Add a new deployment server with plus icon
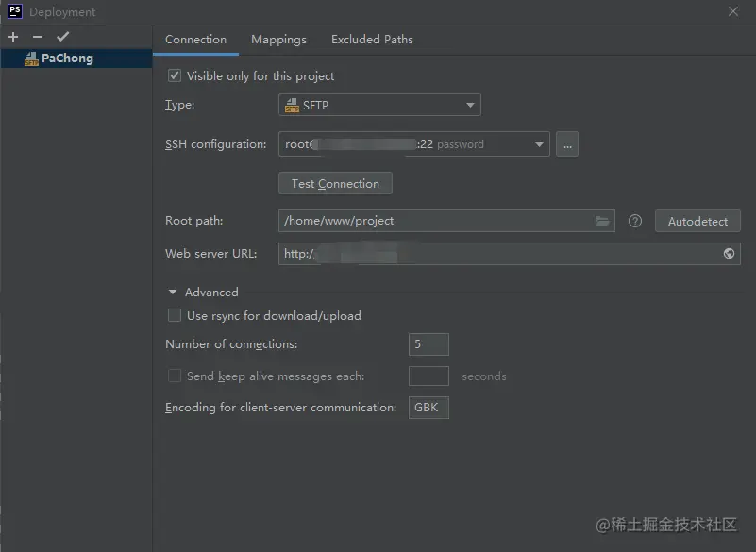 tap(13, 37)
